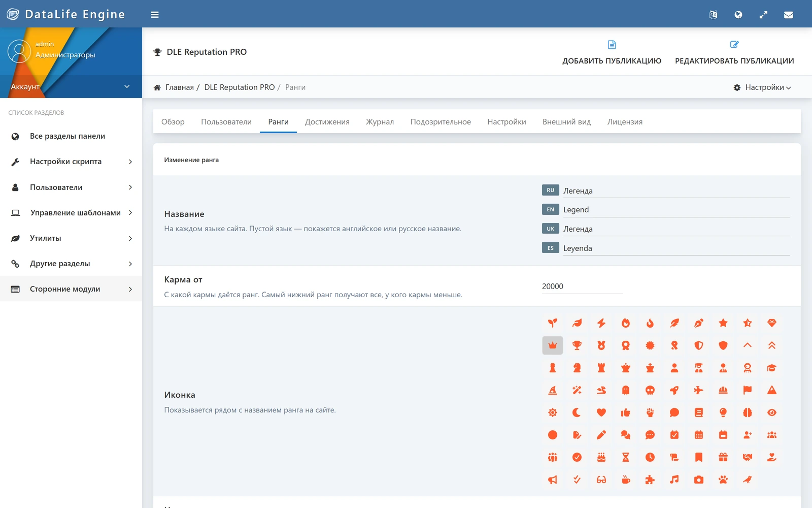Switch to the Внешний вид tab
812x508 pixels.
(567, 122)
